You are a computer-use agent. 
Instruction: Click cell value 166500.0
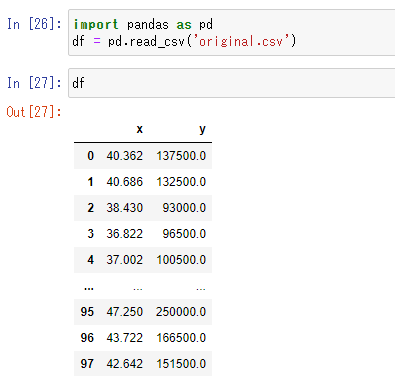(x=181, y=338)
